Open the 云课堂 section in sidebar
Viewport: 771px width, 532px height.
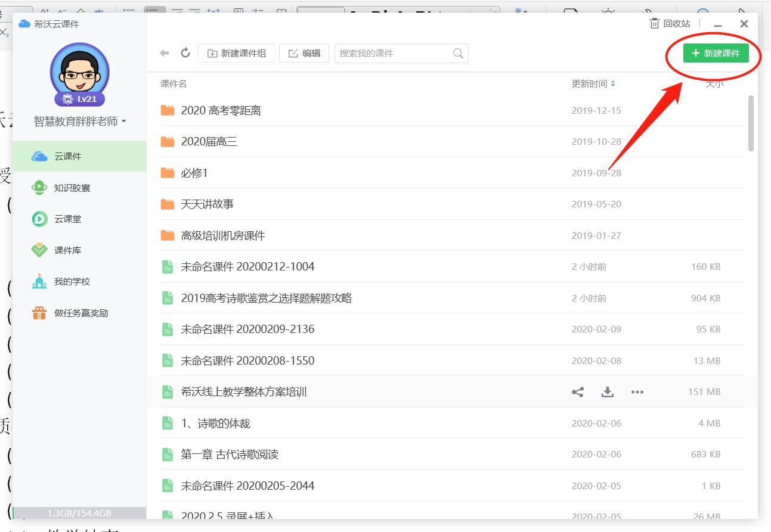[66, 219]
